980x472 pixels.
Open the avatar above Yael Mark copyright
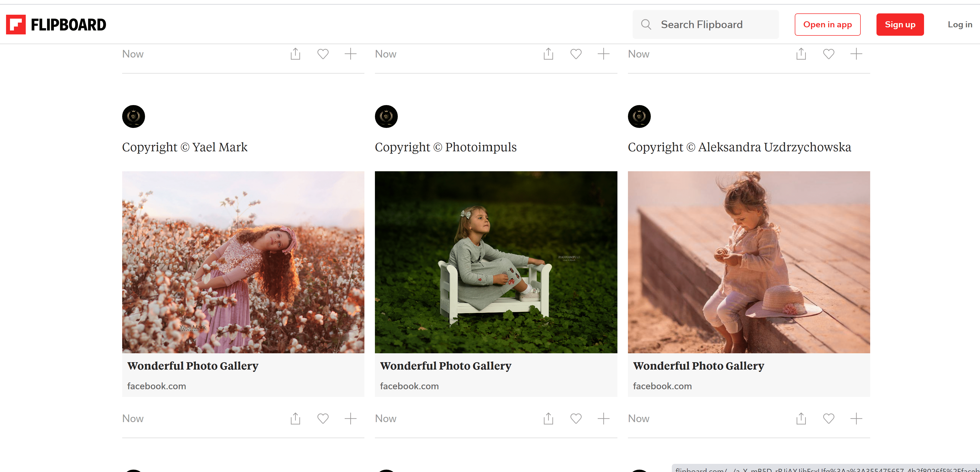(133, 116)
